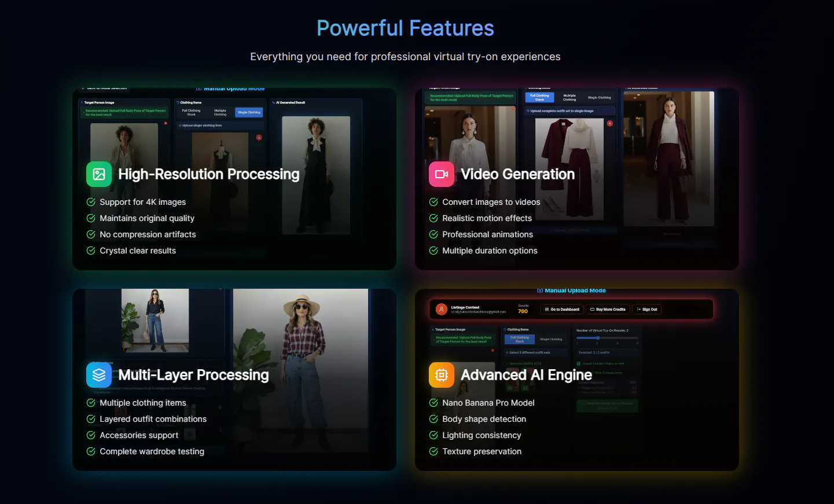This screenshot has width=834, height=504.
Task: Click the text Crystal clear results
Action: (x=138, y=251)
